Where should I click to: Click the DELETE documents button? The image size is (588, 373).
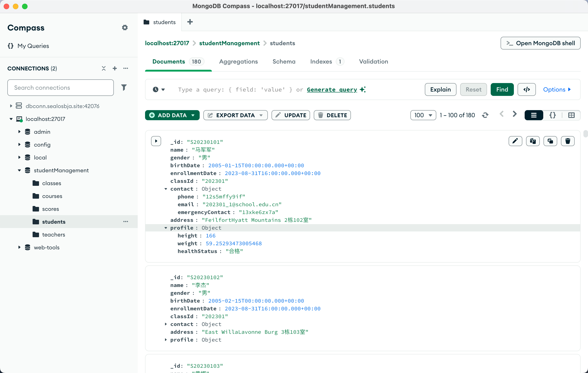pyautogui.click(x=332, y=115)
